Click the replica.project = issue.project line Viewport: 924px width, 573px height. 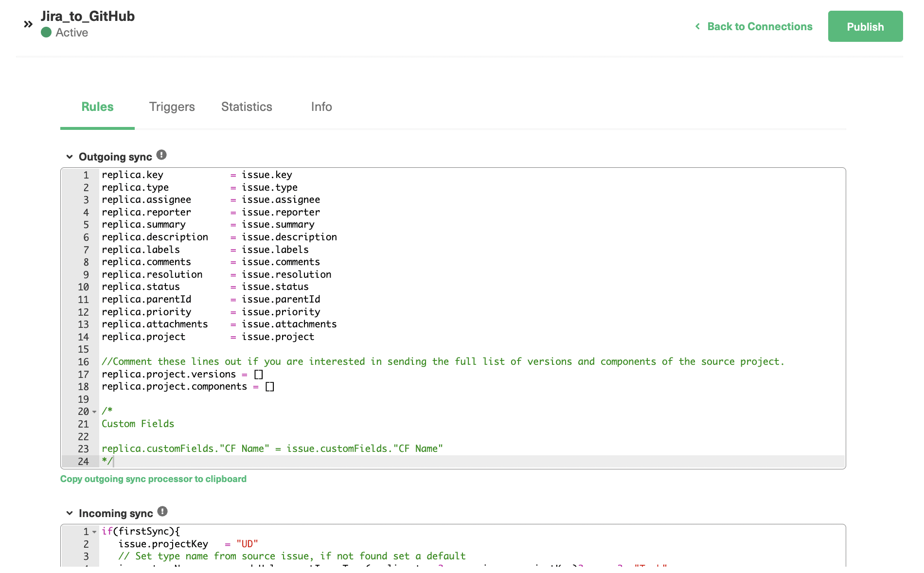tap(208, 337)
